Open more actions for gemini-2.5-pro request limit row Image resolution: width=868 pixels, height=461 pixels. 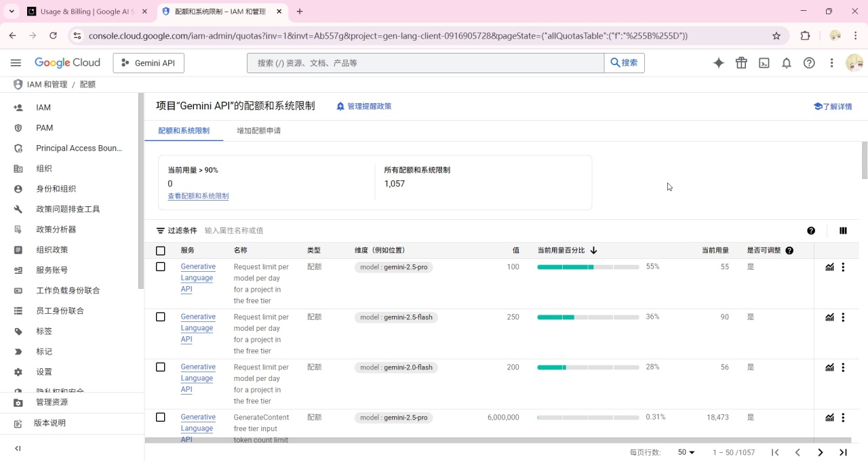pos(843,267)
